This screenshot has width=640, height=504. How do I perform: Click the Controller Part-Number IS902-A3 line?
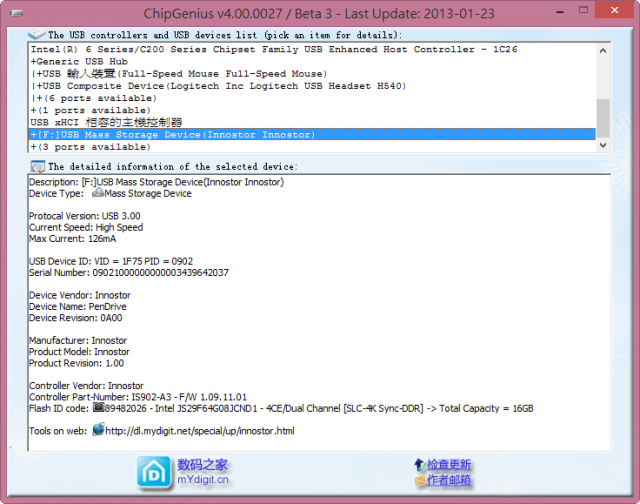pos(138,397)
